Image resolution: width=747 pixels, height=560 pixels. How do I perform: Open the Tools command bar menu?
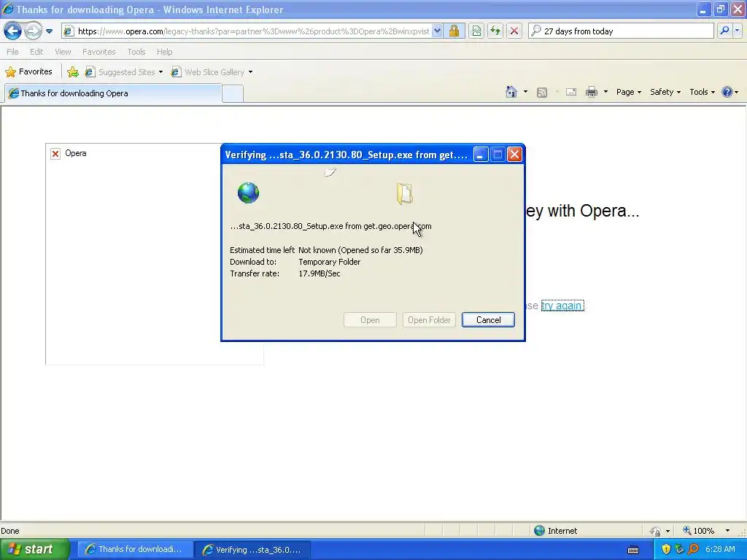703,92
